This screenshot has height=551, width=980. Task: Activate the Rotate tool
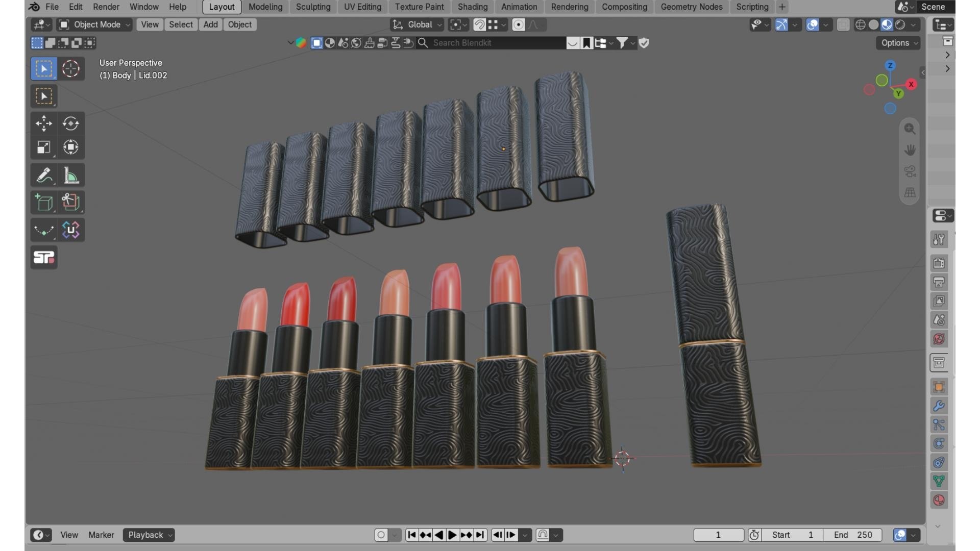coord(70,123)
